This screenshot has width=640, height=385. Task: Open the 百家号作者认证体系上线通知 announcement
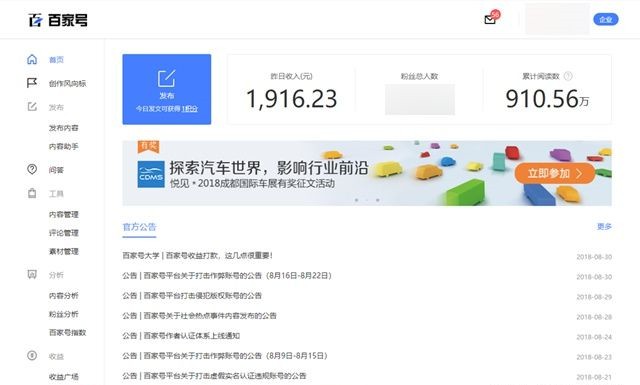(181, 336)
